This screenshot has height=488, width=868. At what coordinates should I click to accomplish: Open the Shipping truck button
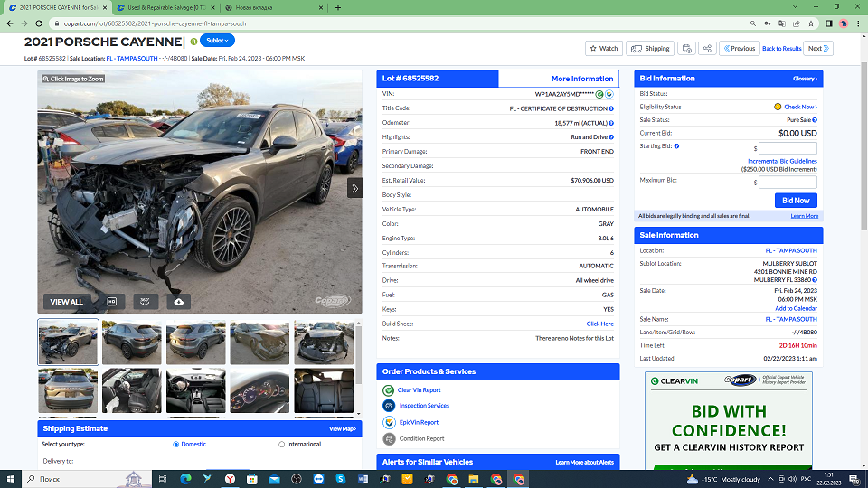click(x=650, y=49)
